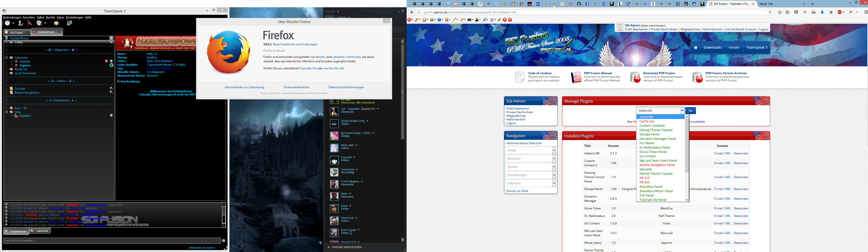Open Neue Funktionen und Änderungen link
Screen dimensions: 868x252
[295, 44]
